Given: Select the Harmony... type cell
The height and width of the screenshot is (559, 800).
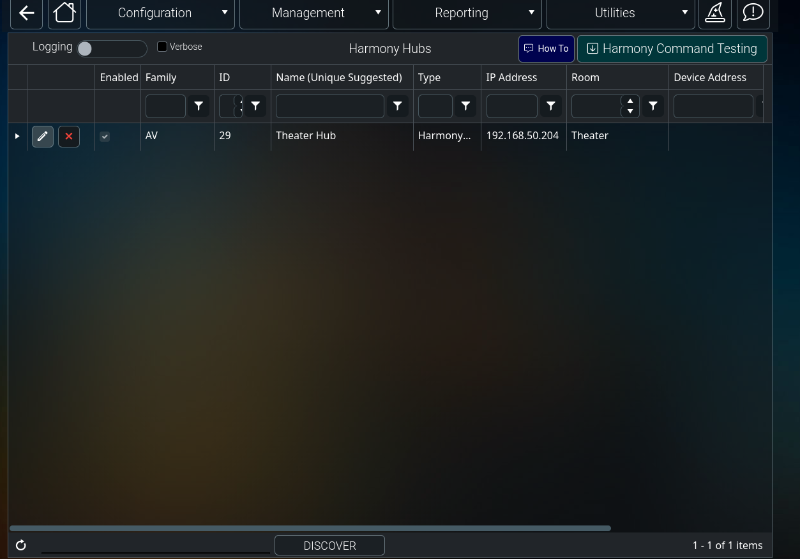Looking at the screenshot, I should [x=447, y=136].
